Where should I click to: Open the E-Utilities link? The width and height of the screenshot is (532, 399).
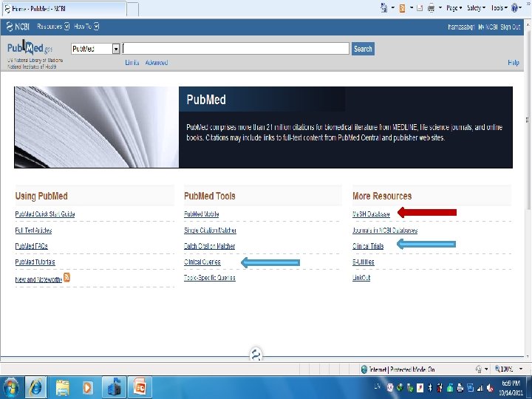(363, 262)
